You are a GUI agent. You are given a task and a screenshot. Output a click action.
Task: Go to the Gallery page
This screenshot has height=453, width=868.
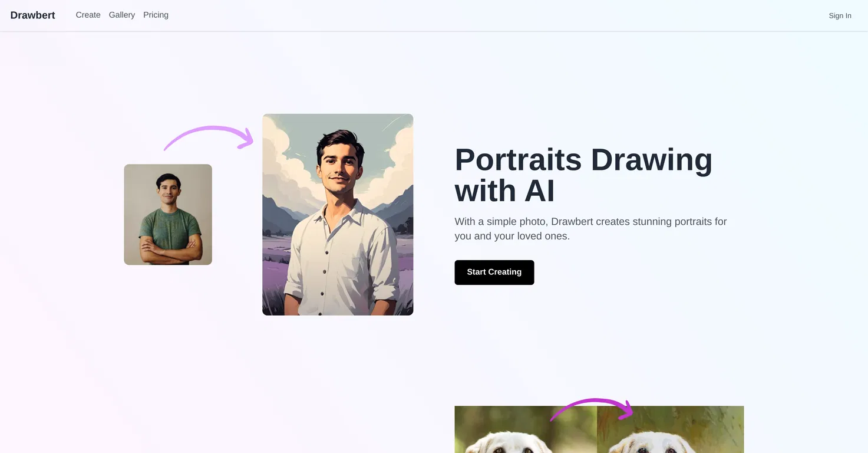point(122,15)
